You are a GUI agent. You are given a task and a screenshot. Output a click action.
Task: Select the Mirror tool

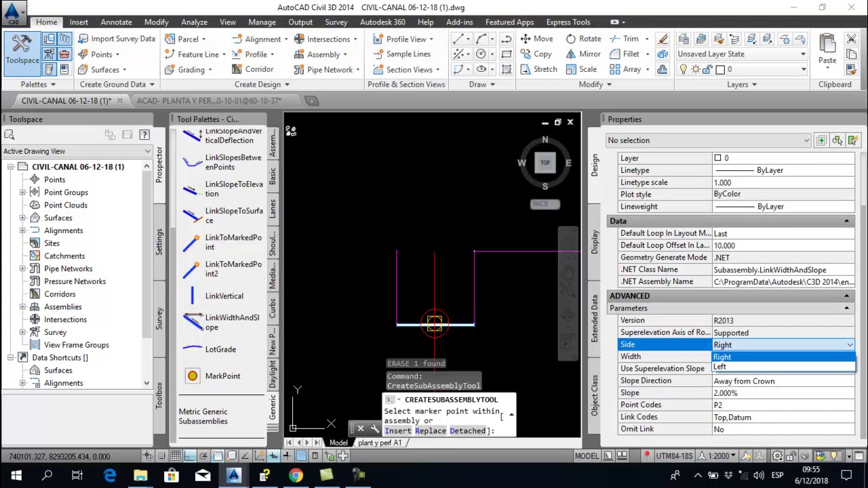click(x=583, y=54)
